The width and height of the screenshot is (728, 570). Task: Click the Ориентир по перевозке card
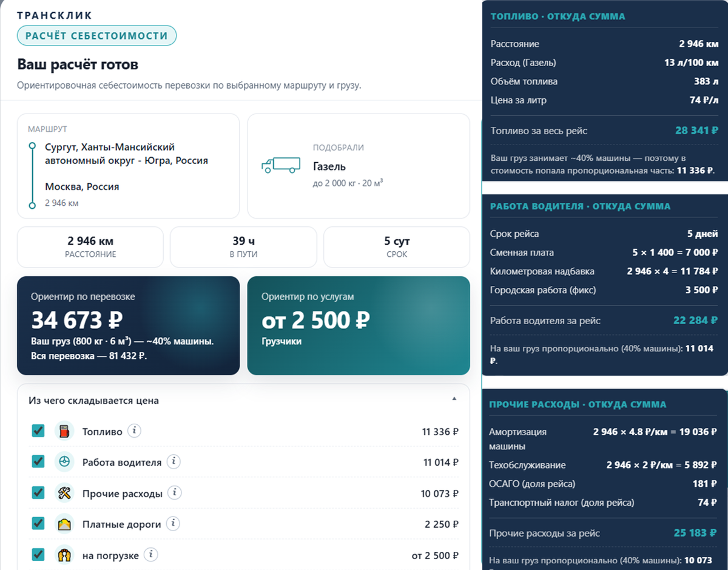tap(128, 325)
